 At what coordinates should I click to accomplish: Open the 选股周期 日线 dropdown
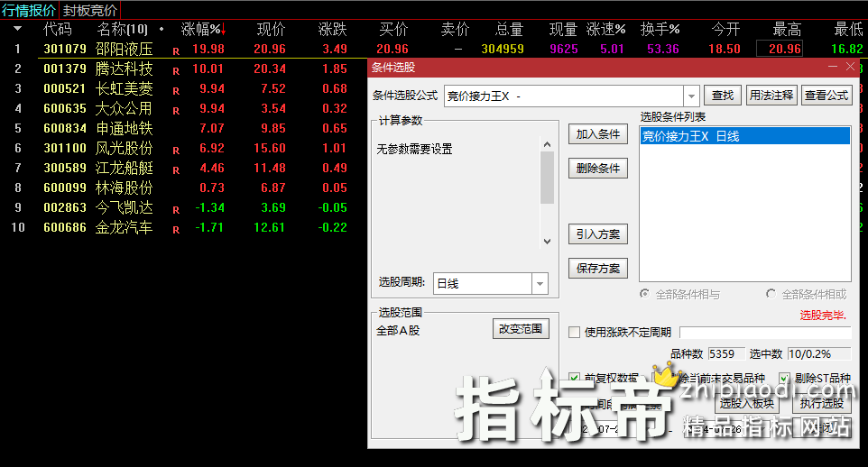540,284
